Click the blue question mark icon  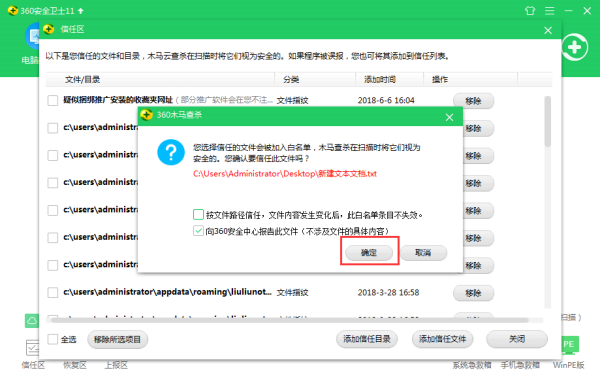click(x=171, y=152)
